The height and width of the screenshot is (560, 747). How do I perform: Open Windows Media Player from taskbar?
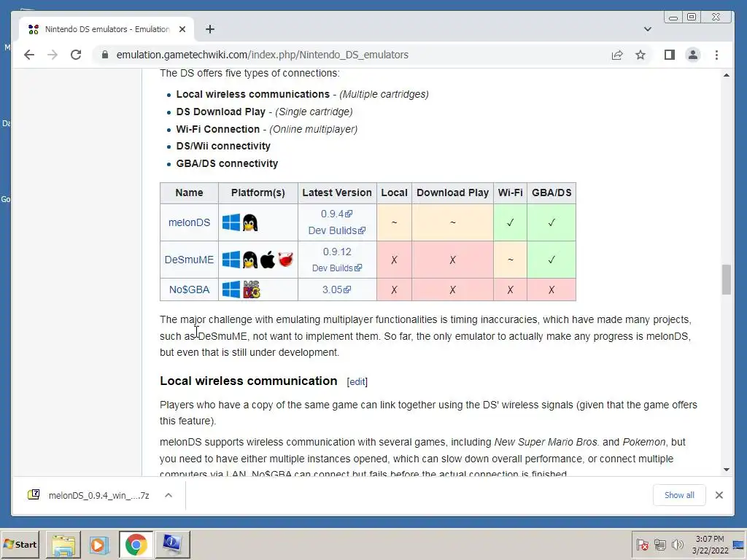[x=99, y=545]
